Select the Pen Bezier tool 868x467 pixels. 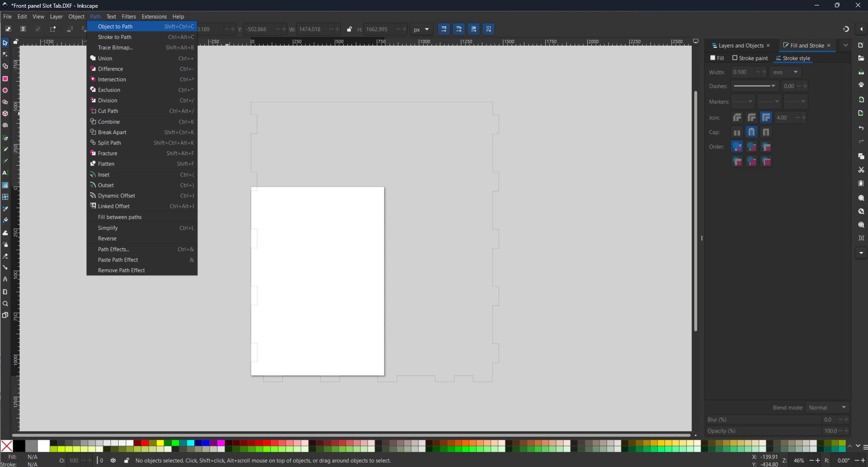[x=5, y=138]
